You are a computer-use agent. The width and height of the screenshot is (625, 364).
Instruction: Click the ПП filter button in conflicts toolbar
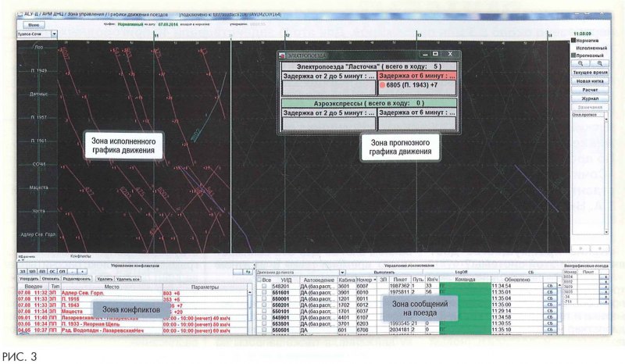click(x=44, y=271)
